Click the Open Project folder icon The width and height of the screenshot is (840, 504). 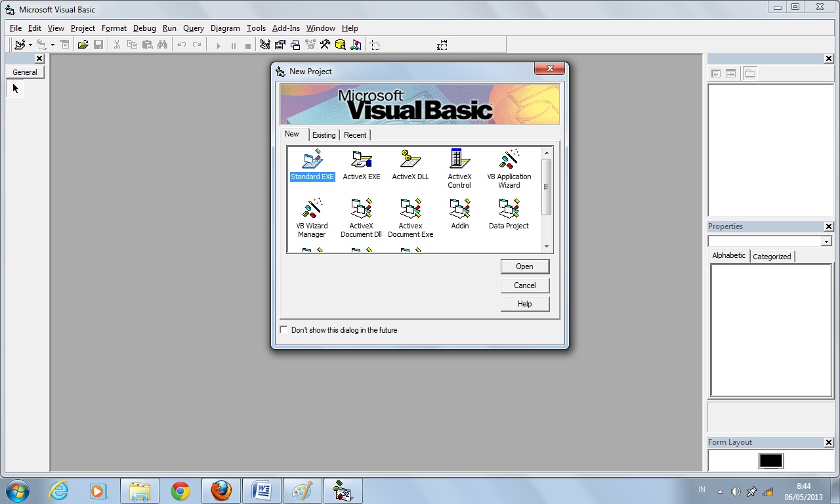83,45
